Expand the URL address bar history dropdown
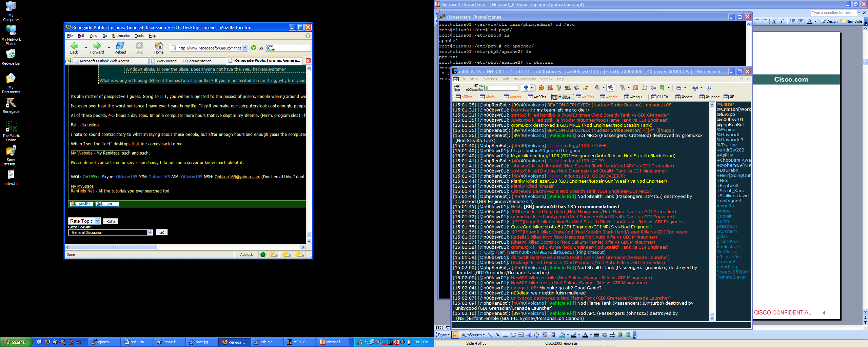This screenshot has height=347, width=868. (245, 48)
